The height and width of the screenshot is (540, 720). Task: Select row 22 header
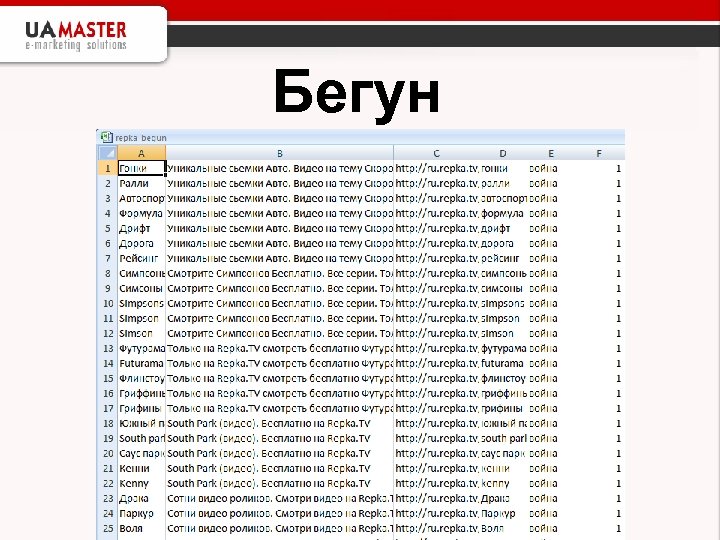click(x=108, y=484)
